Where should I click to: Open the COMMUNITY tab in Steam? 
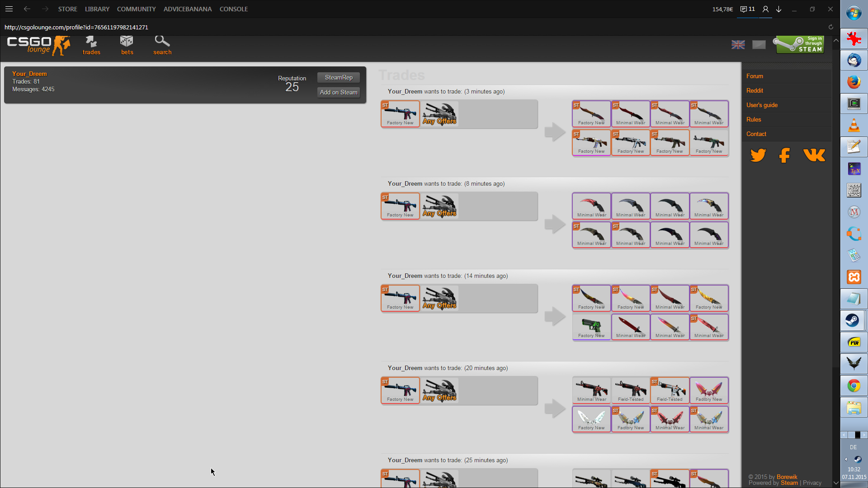tap(136, 9)
